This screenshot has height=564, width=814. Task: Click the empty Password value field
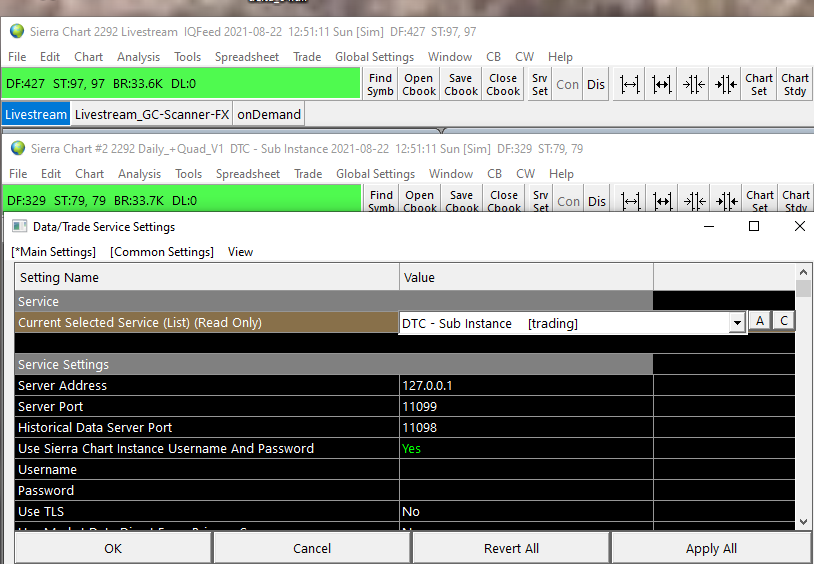(x=526, y=490)
